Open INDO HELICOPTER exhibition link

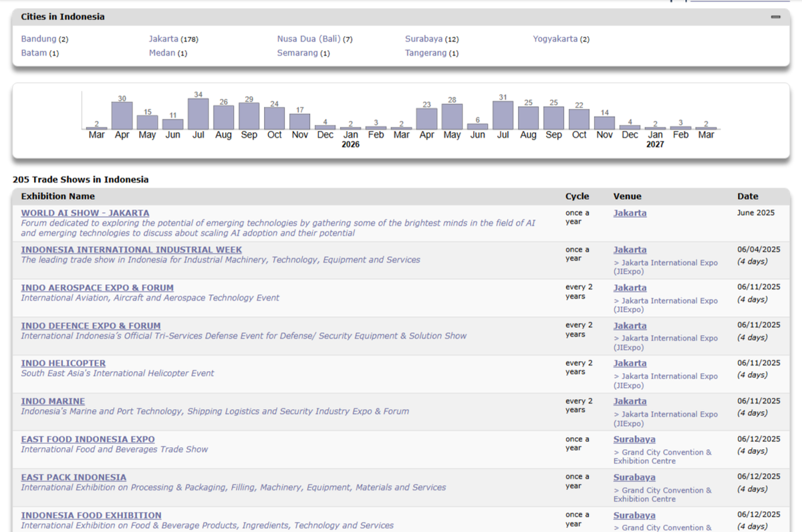pos(63,364)
